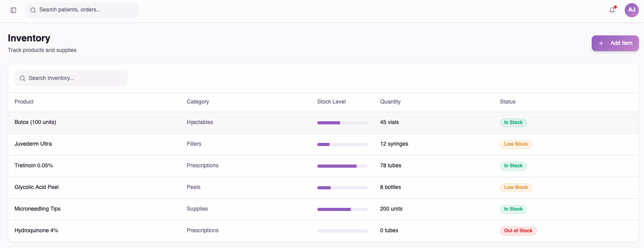
Task: Click the Add Item button
Action: coord(615,43)
